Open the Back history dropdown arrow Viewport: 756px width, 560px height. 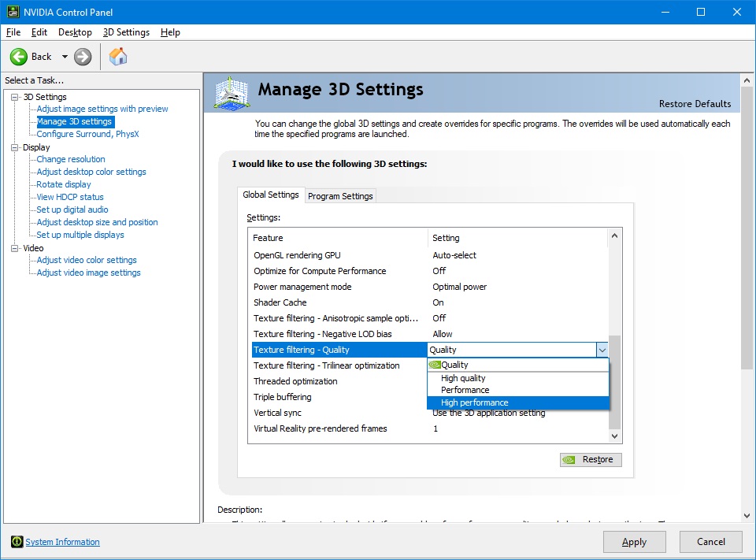(65, 57)
